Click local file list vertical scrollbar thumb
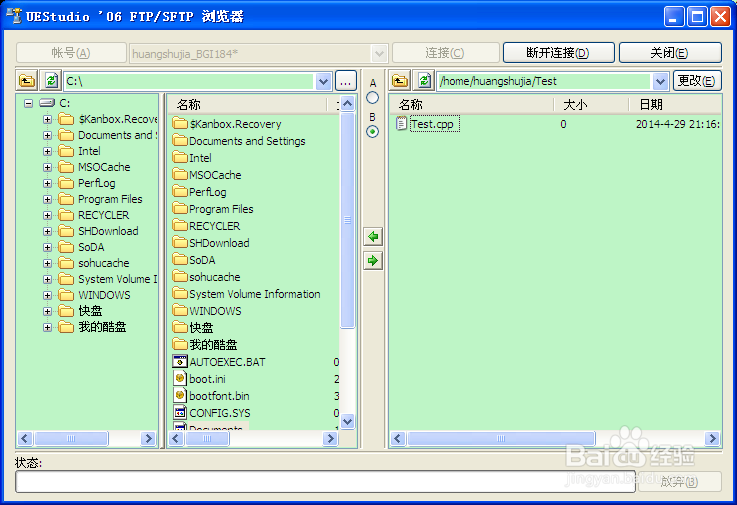The width and height of the screenshot is (737, 505). (347, 220)
